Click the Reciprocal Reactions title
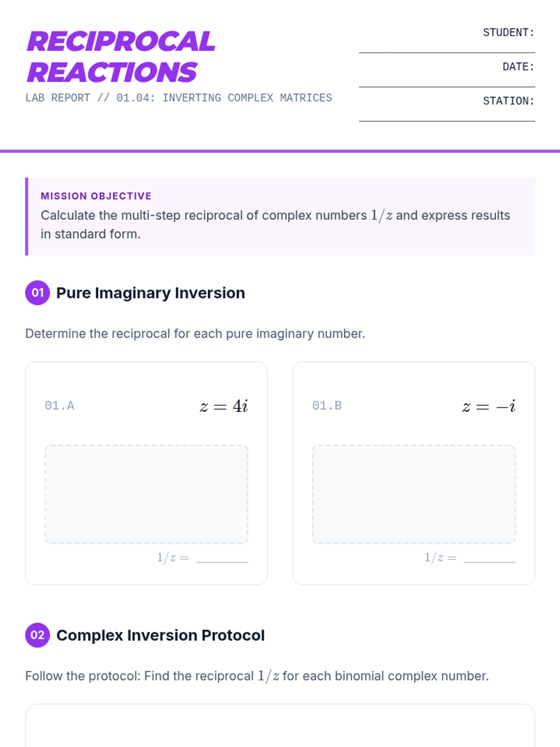The height and width of the screenshot is (747, 560). tap(120, 56)
